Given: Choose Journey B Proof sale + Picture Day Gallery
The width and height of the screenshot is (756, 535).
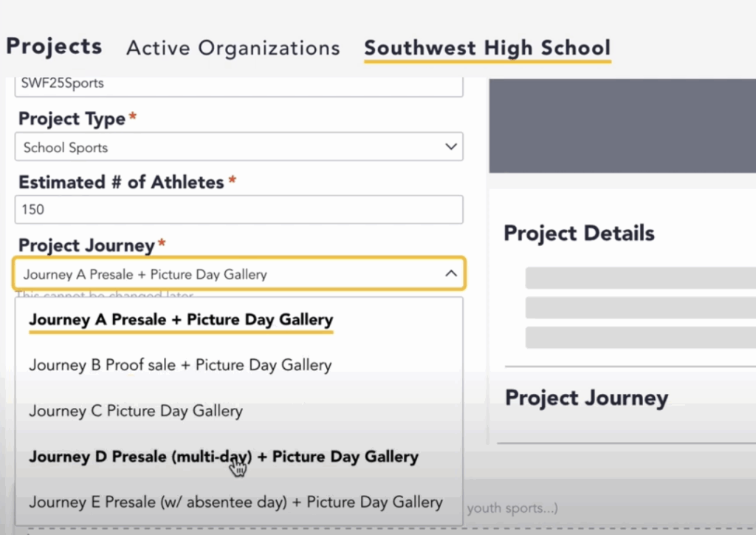Looking at the screenshot, I should tap(179, 365).
